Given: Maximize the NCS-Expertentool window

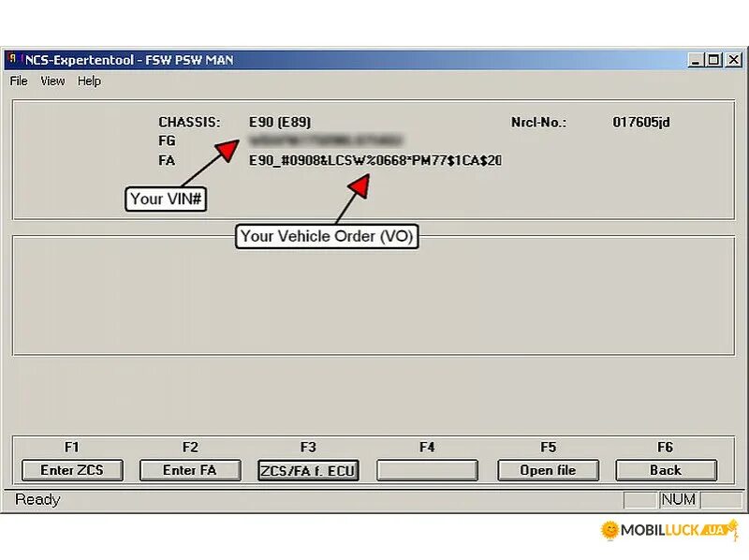Looking at the screenshot, I should [713, 60].
